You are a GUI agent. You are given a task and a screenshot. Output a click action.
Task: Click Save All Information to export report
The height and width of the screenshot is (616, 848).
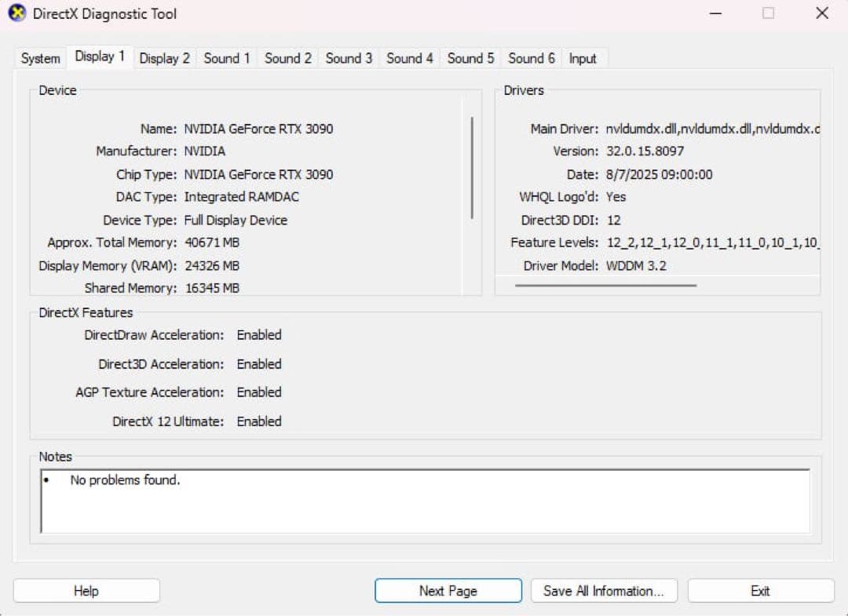pyautogui.click(x=604, y=590)
